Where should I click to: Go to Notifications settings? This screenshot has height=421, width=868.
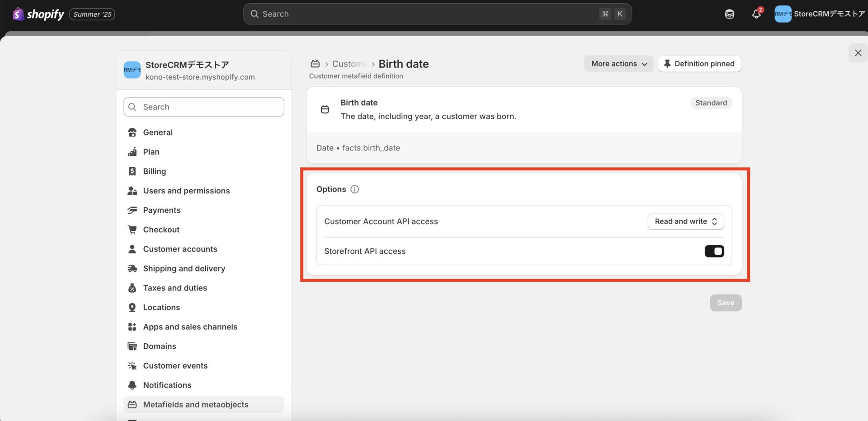tap(203, 385)
